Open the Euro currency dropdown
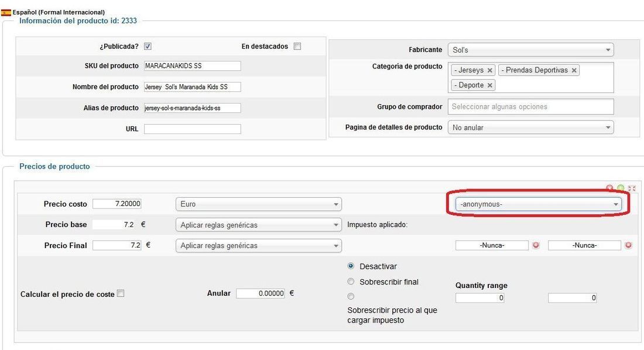This screenshot has height=350, width=644. [258, 204]
